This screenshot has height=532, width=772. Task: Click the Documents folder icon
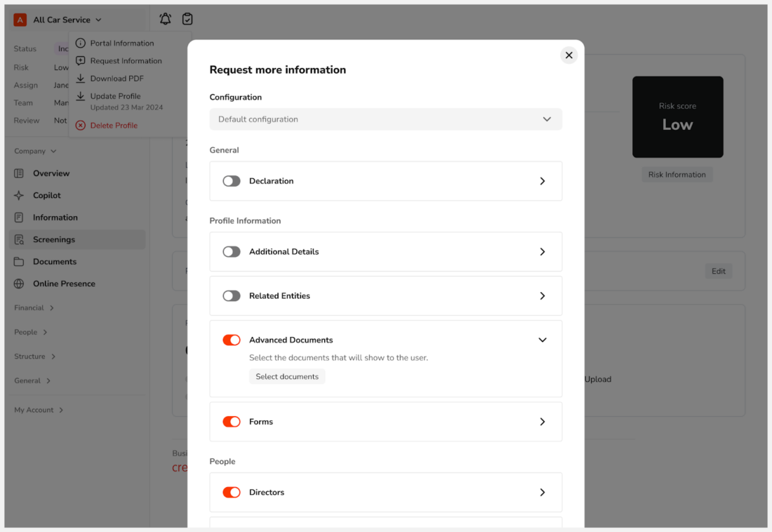[x=19, y=262]
